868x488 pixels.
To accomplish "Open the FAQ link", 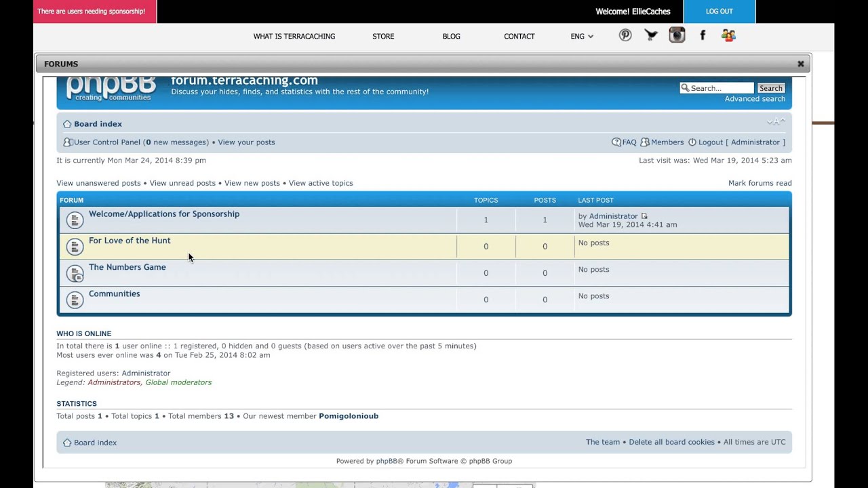I will click(x=629, y=142).
